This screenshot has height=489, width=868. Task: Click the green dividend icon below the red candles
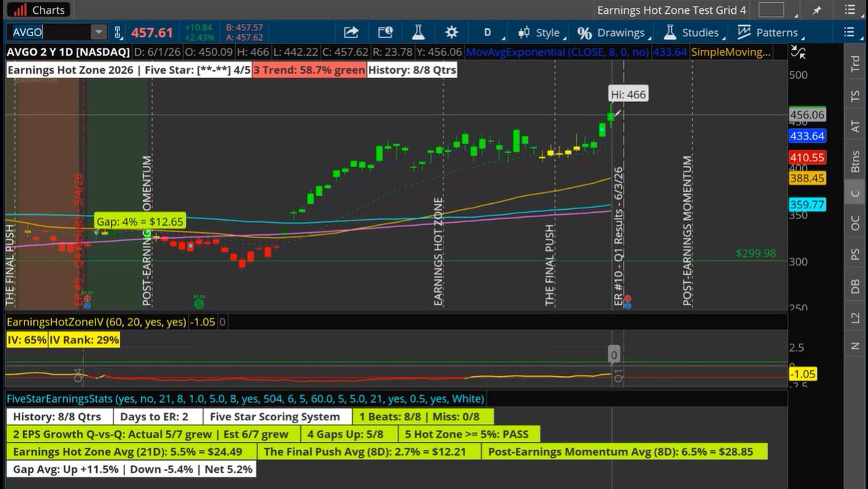coord(198,303)
